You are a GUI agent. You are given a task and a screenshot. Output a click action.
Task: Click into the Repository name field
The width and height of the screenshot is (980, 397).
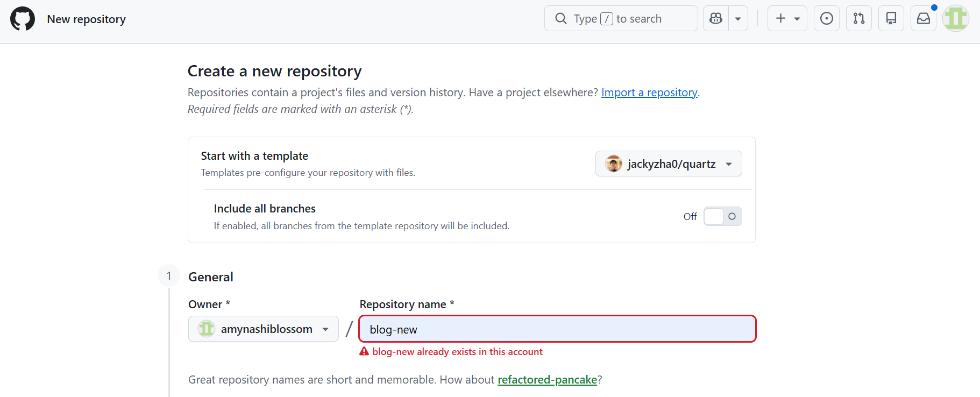pyautogui.click(x=558, y=329)
